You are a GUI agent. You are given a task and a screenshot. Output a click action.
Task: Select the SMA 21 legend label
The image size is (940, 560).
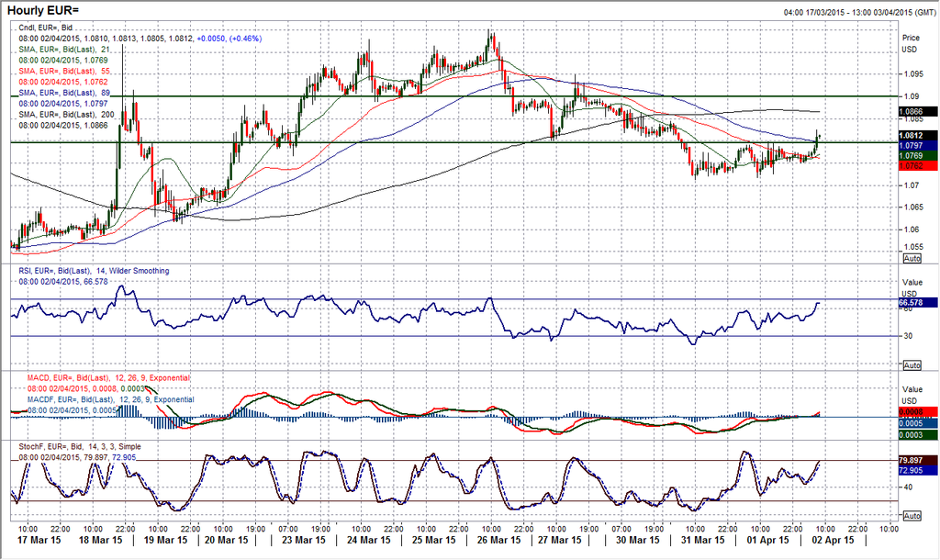(64, 50)
